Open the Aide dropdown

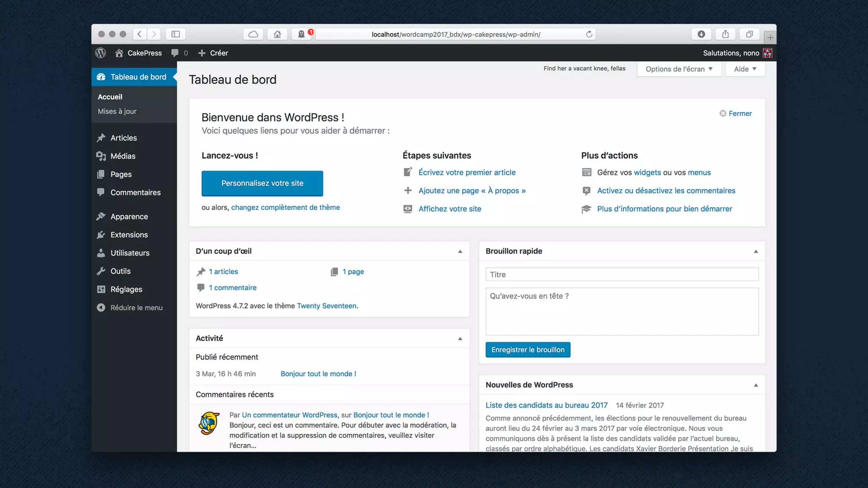(745, 69)
